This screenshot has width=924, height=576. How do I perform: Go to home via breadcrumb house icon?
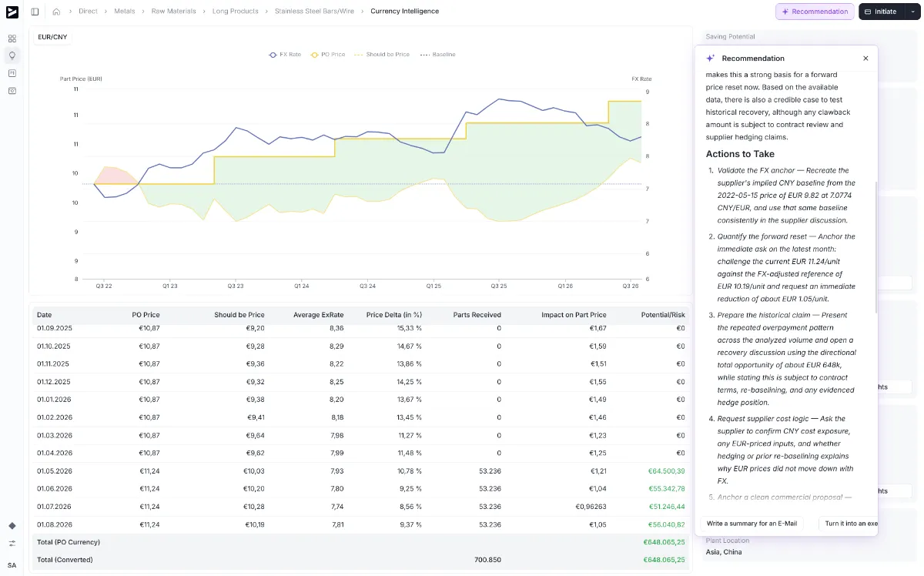point(56,12)
